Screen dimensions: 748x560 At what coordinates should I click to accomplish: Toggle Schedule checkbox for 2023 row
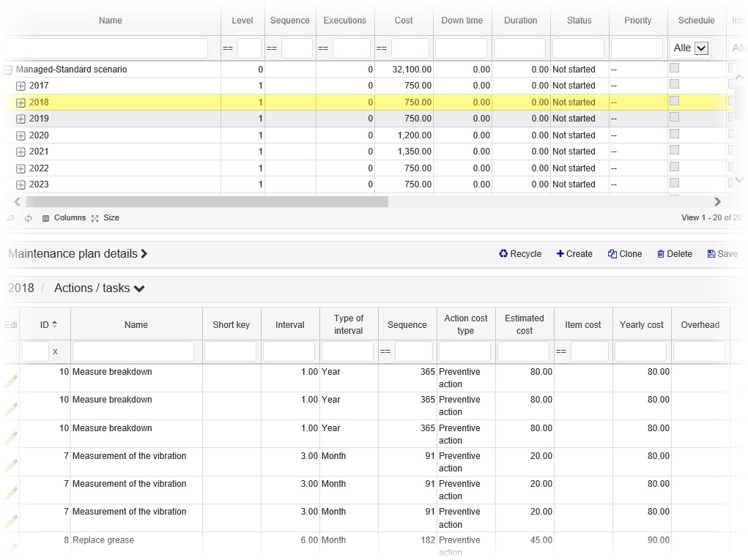pos(674,183)
